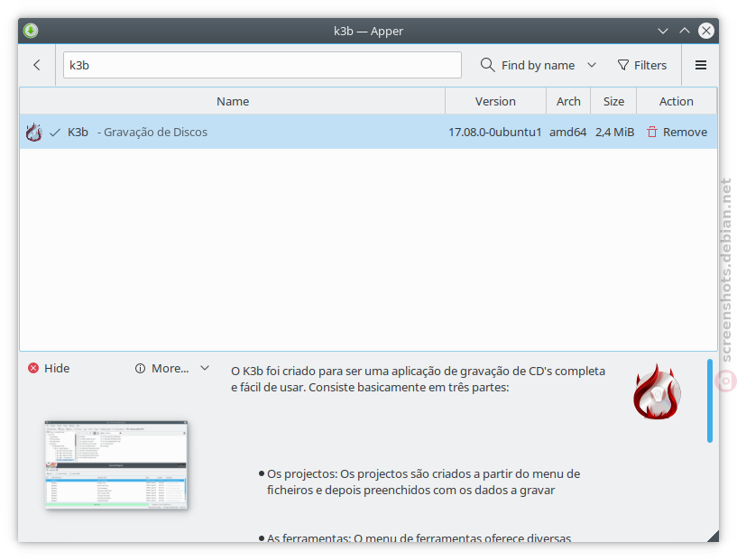Close the Apper window
The height and width of the screenshot is (560, 737).
706,31
